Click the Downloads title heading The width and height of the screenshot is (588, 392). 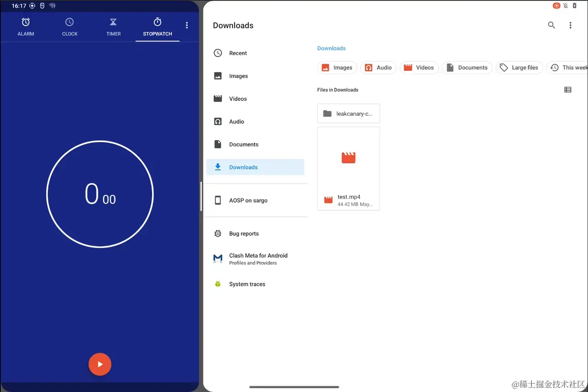pyautogui.click(x=233, y=25)
